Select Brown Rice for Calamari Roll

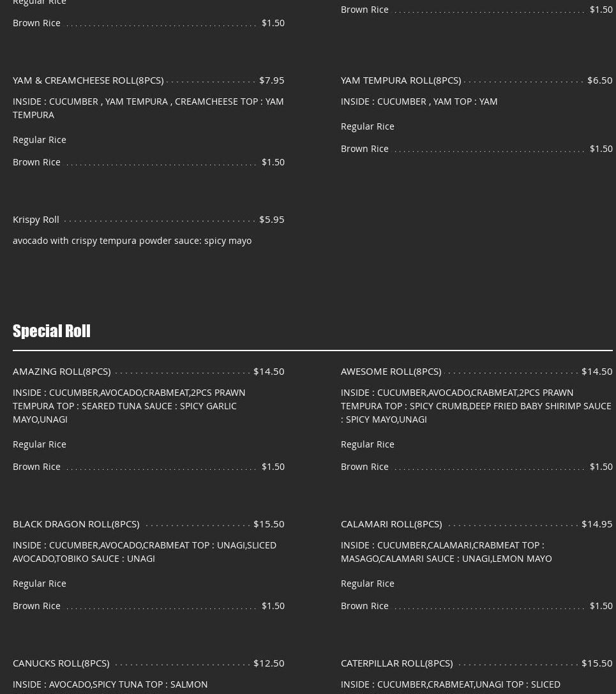click(364, 605)
